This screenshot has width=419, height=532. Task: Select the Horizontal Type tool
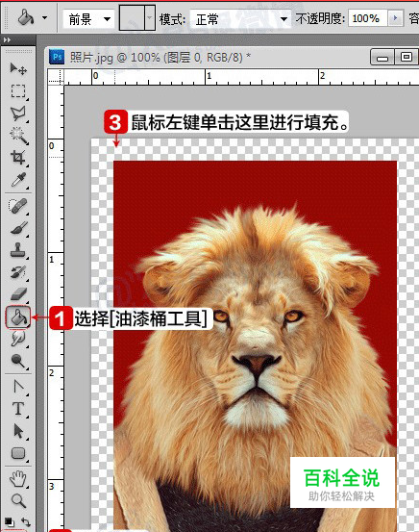[x=18, y=409]
